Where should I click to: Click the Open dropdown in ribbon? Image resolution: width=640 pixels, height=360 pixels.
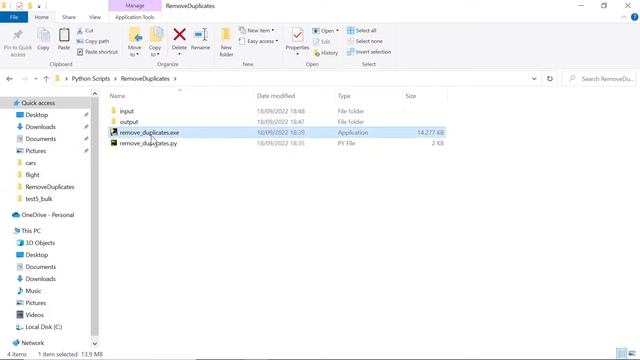pos(326,31)
